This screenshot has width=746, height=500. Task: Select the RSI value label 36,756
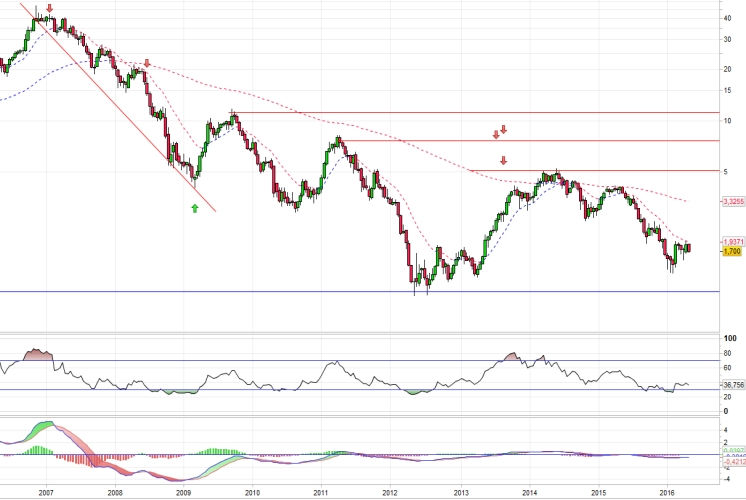tap(731, 384)
